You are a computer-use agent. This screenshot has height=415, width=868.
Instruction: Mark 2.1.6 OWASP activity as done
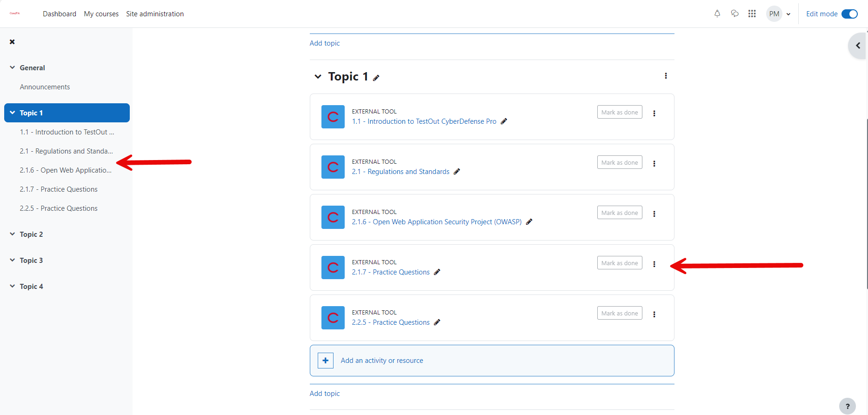(x=620, y=213)
